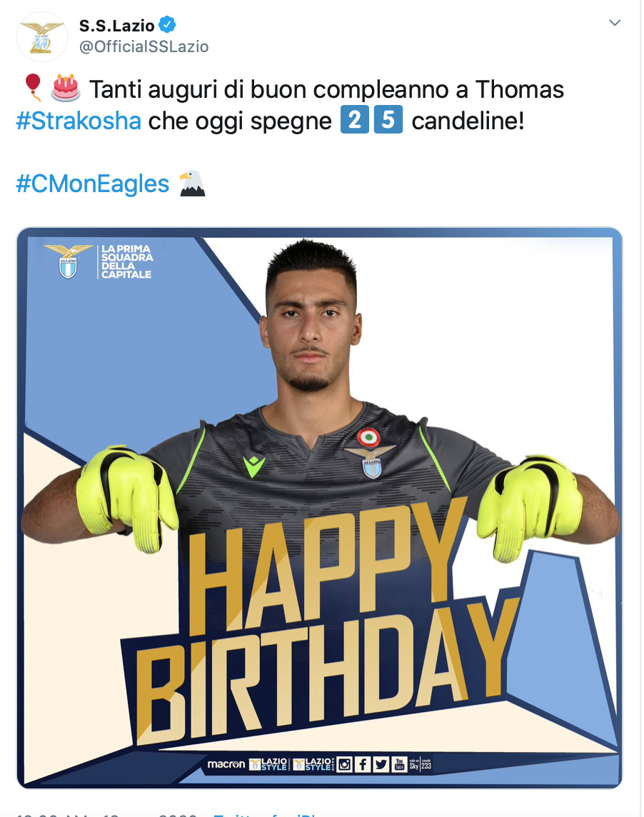Click the blue verified badge
Image resolution: width=644 pixels, height=817 pixels.
(x=167, y=24)
